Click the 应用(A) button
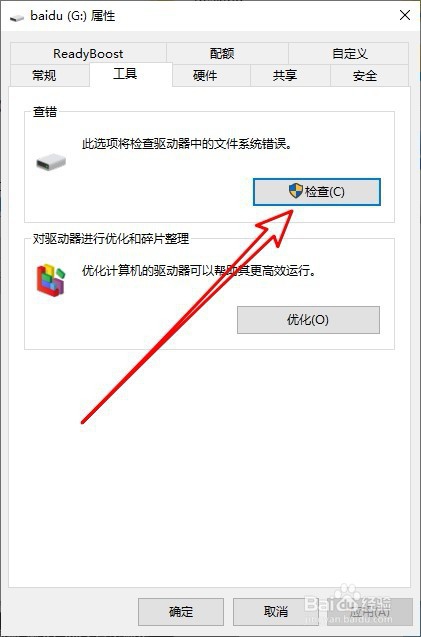This screenshot has width=421, height=637. click(x=370, y=612)
